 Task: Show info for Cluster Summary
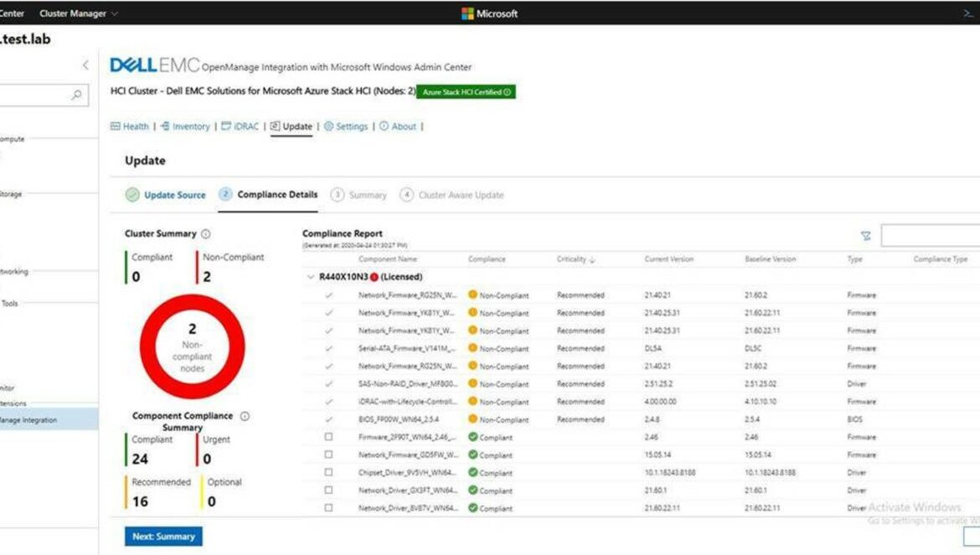click(x=205, y=234)
